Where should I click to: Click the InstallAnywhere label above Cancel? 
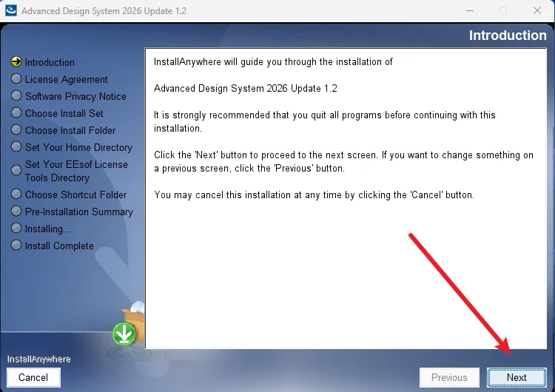[39, 359]
